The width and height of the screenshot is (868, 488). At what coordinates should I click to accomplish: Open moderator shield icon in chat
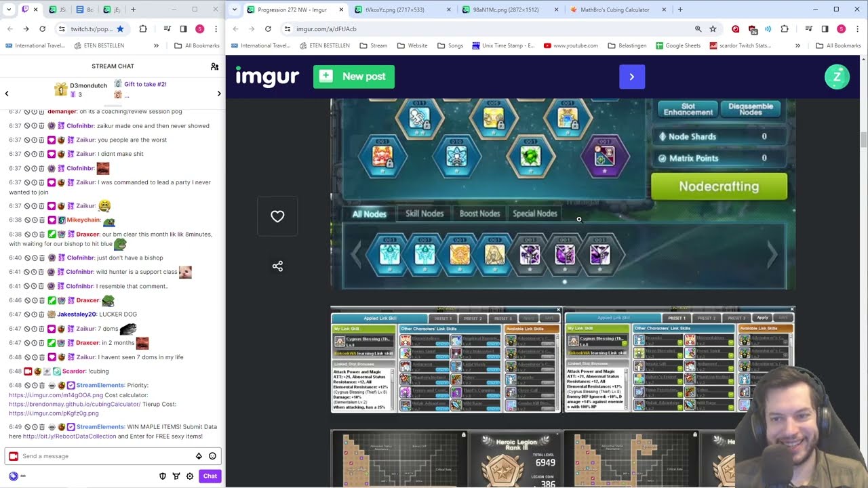pyautogui.click(x=163, y=476)
